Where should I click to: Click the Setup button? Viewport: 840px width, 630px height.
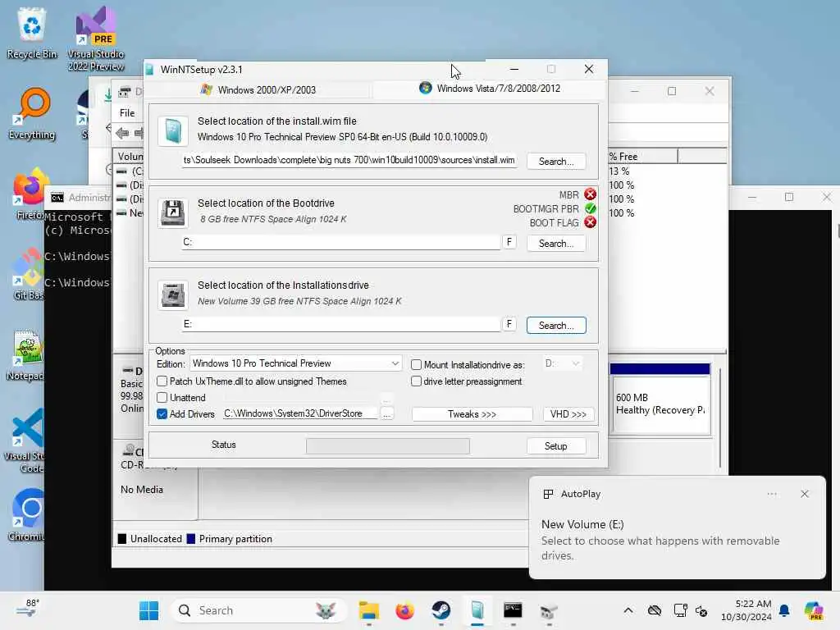click(556, 445)
